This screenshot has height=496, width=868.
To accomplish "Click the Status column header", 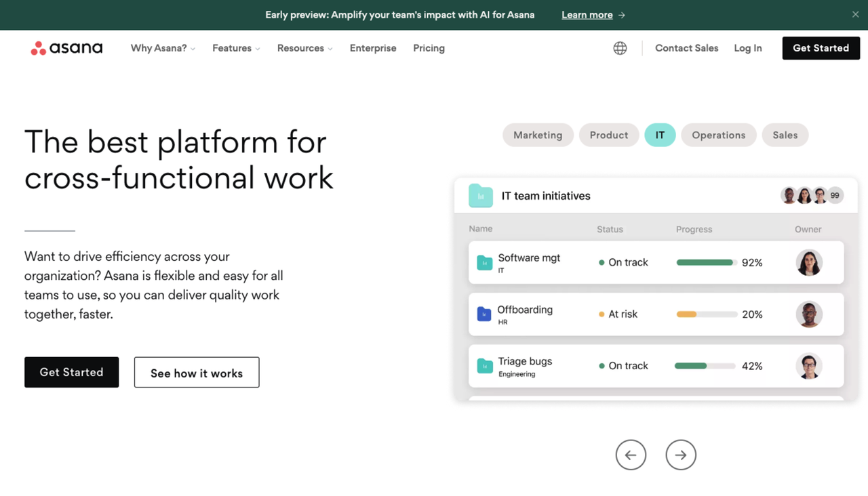I will click(610, 230).
